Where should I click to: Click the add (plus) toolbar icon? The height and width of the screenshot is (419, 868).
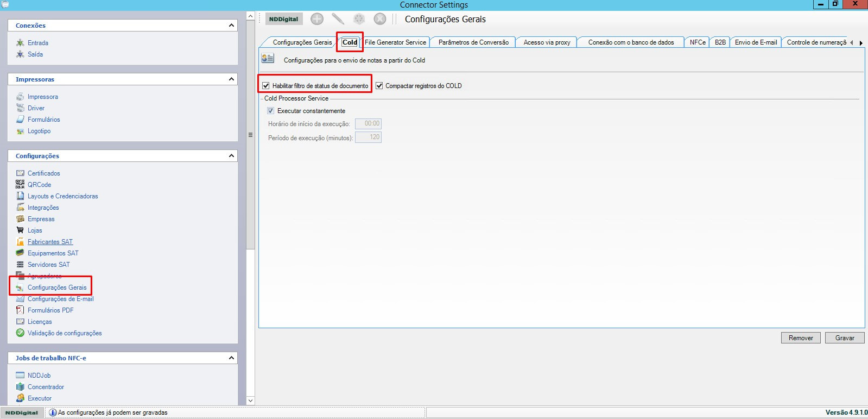pyautogui.click(x=317, y=19)
